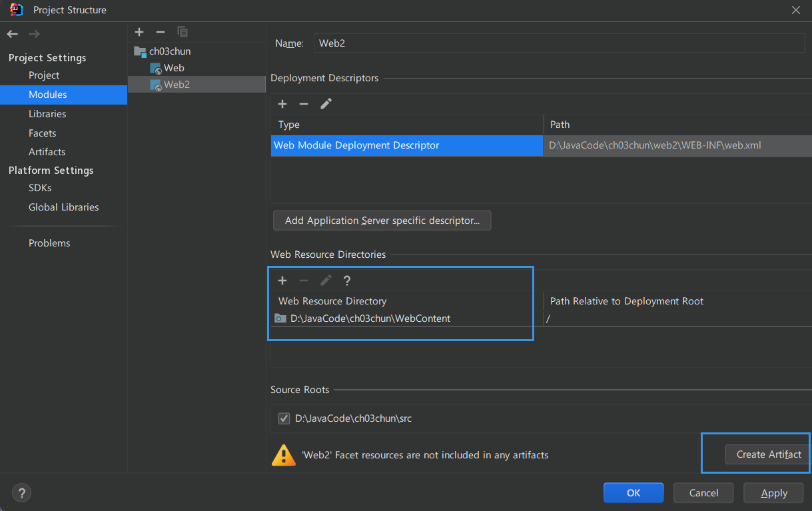Open Libraries settings

coord(47,114)
